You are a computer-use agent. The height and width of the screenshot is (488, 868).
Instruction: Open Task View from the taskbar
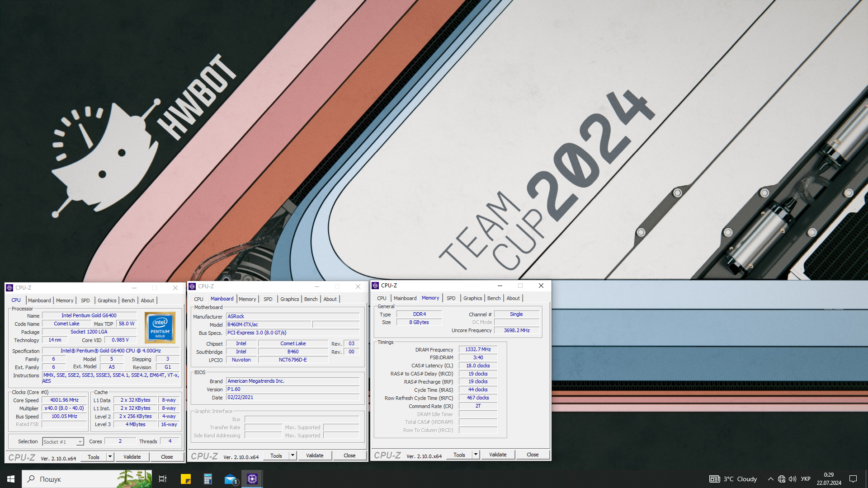coord(163,479)
